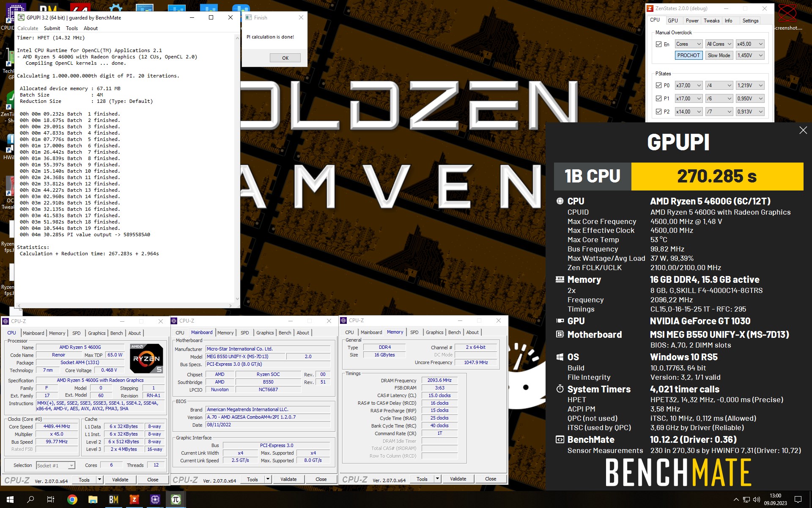Click the GPUPI horizontal scrollbar
This screenshot has height=508, width=812.
click(124, 305)
